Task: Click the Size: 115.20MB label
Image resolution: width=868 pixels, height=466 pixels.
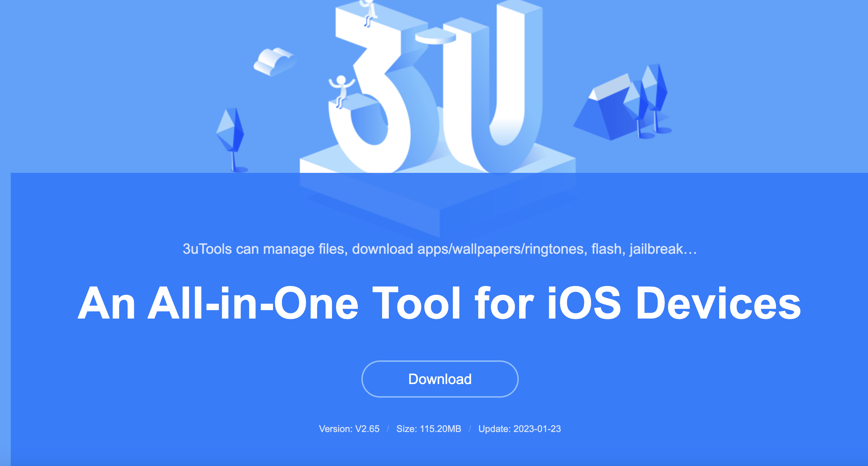Action: 429,429
